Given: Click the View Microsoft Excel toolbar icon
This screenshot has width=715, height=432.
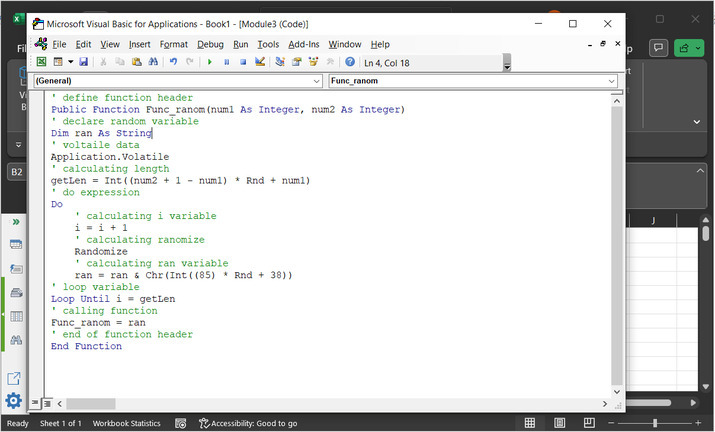Looking at the screenshot, I should tap(41, 62).
